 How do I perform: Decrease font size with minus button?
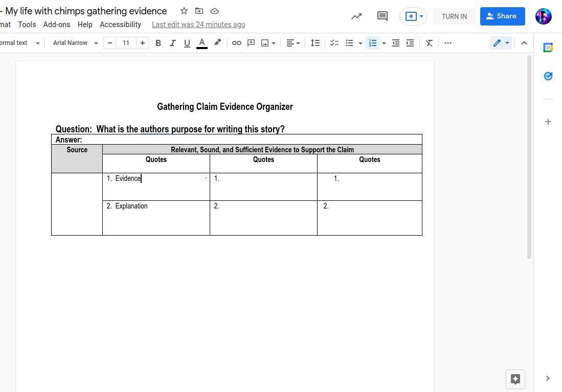click(x=110, y=43)
